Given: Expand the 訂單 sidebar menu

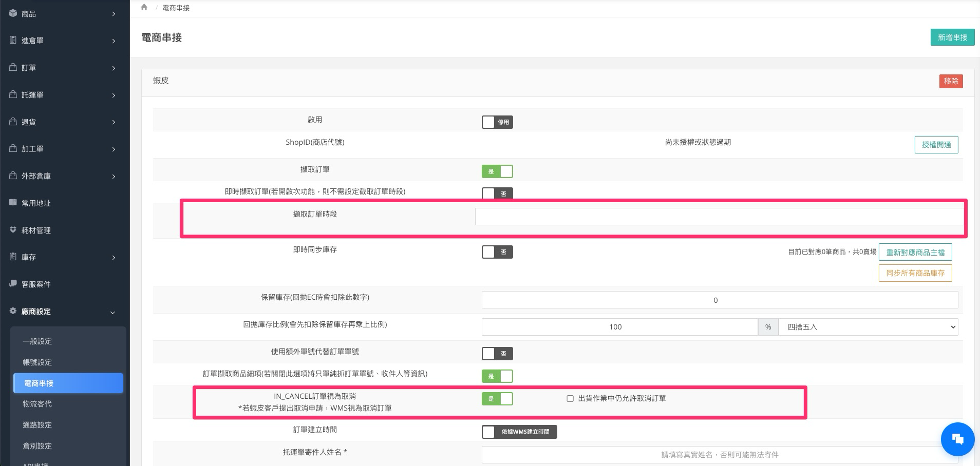Looking at the screenshot, I should (x=62, y=68).
